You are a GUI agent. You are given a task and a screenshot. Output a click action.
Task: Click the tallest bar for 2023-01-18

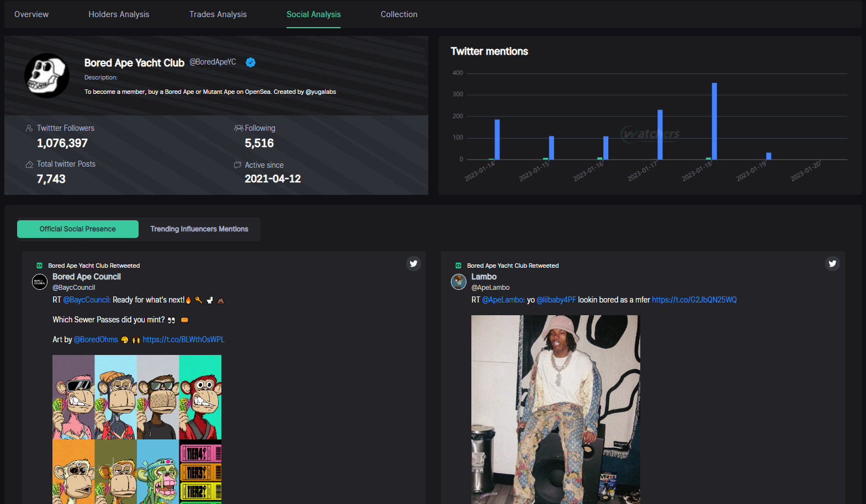coord(714,121)
